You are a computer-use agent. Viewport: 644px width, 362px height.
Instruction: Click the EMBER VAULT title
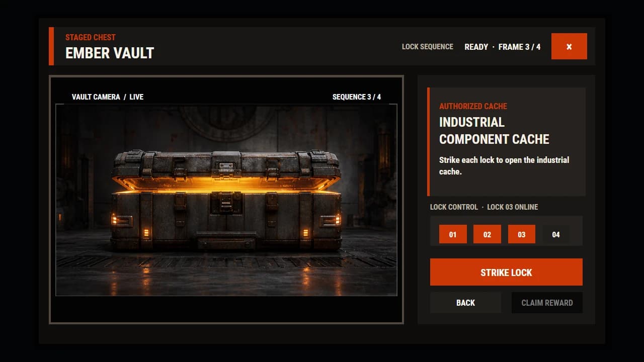point(110,53)
